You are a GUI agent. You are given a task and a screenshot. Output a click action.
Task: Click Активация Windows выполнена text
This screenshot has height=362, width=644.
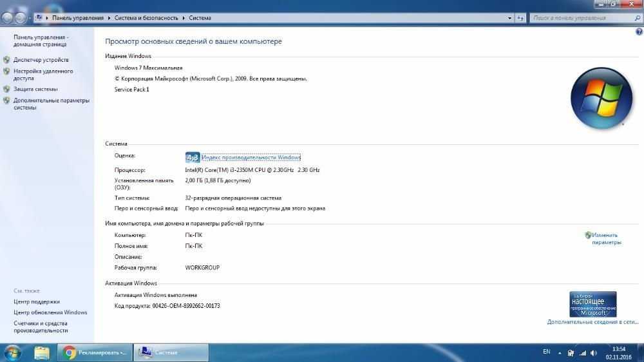[x=156, y=296]
